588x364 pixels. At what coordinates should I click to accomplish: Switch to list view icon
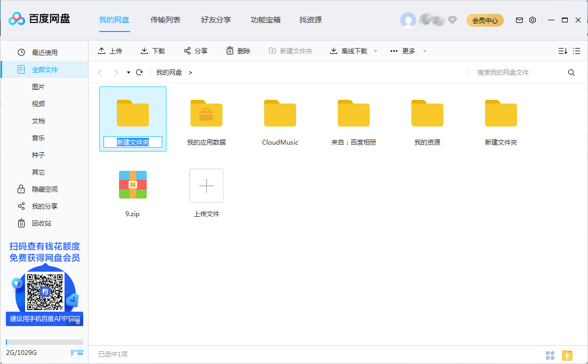coord(576,51)
